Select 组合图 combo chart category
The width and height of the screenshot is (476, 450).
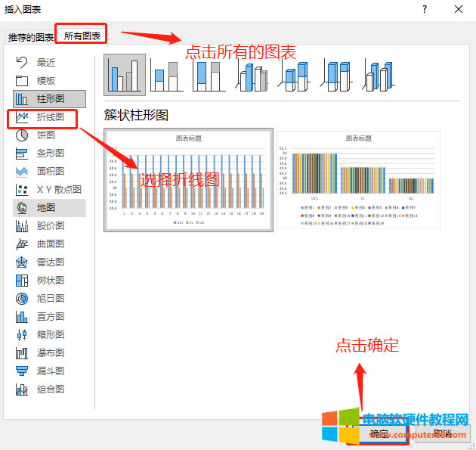(49, 389)
